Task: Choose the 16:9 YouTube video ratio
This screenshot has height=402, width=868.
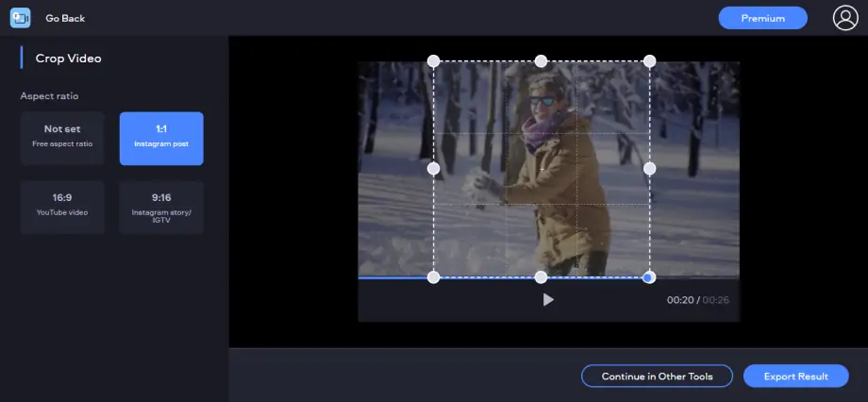Action: click(62, 207)
